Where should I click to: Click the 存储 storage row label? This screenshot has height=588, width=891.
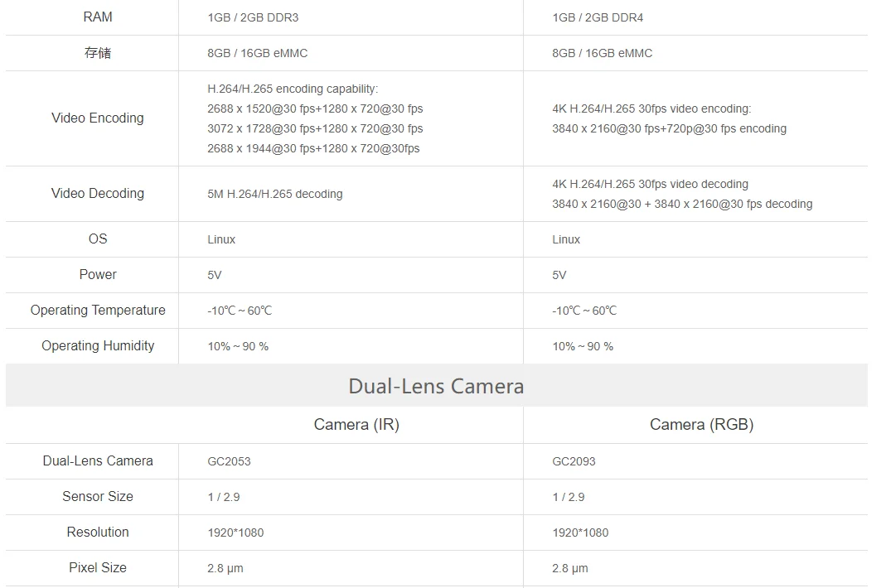[98, 53]
